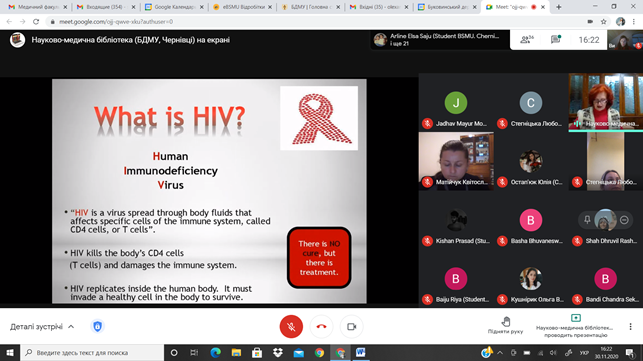The height and width of the screenshot is (361, 643).
Task: Open the three-dot more options menu
Action: pyautogui.click(x=630, y=327)
